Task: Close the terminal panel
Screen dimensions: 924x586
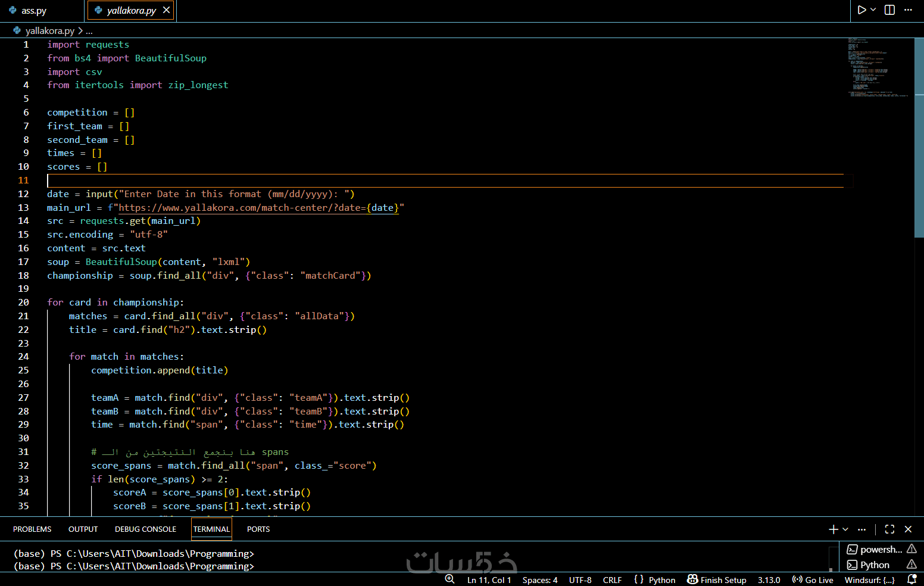Action: coord(908,529)
